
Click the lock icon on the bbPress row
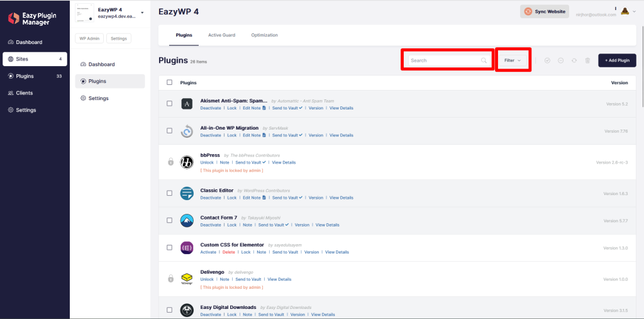click(171, 162)
